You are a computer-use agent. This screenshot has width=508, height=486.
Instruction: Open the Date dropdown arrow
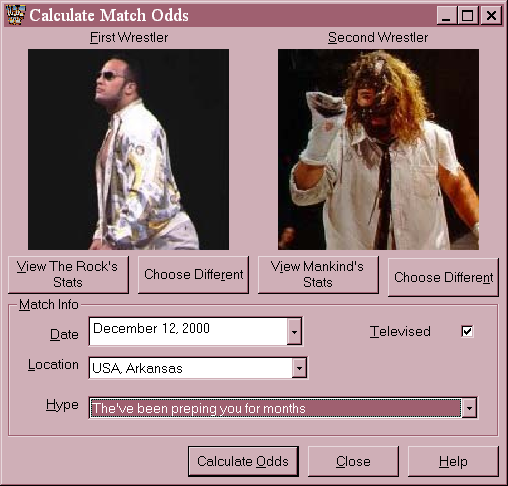[x=294, y=332]
